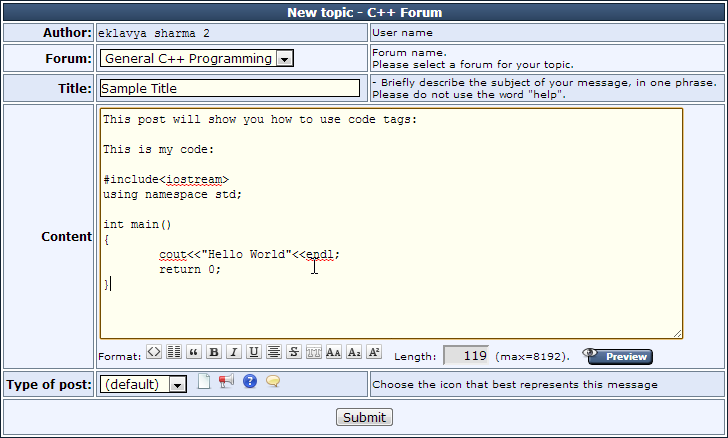Viewport: 728px width, 438px height.
Task: Click the program output format icon
Action: [x=174, y=352]
